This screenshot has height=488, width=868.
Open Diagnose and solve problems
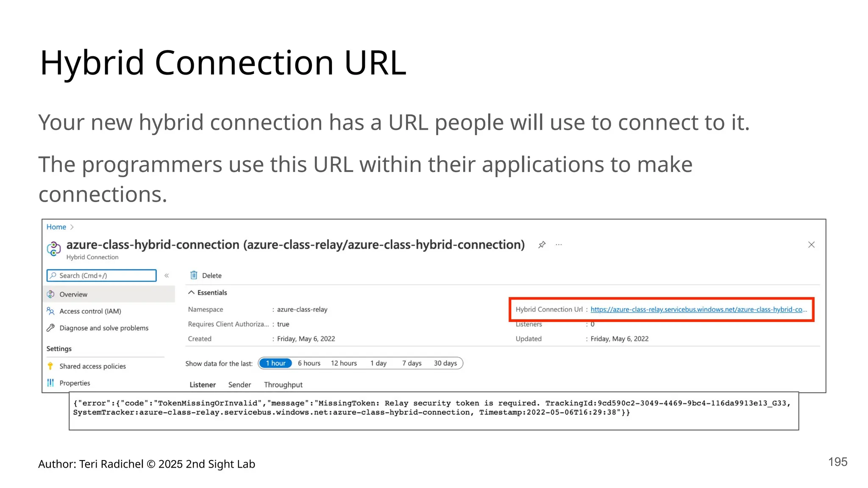coord(104,328)
